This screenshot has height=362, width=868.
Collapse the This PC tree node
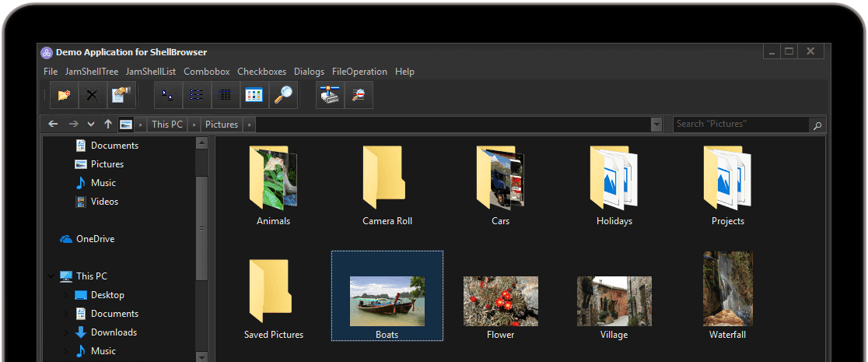click(51, 276)
